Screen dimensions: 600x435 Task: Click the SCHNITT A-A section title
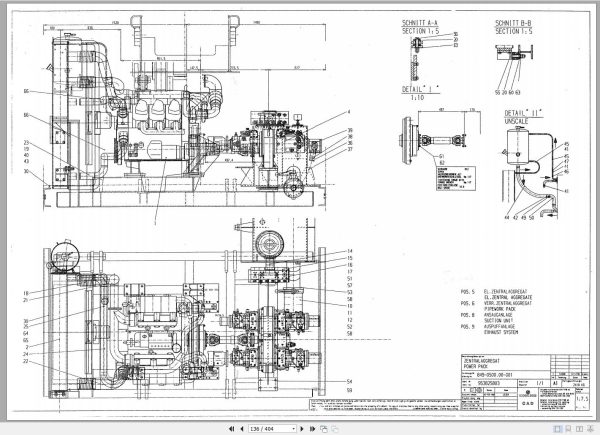(419, 23)
